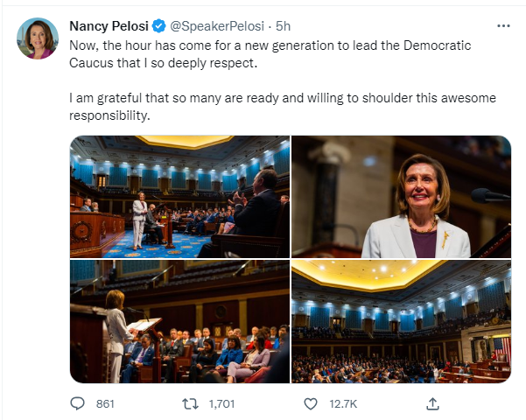Click the 861 replies count

tap(105, 403)
